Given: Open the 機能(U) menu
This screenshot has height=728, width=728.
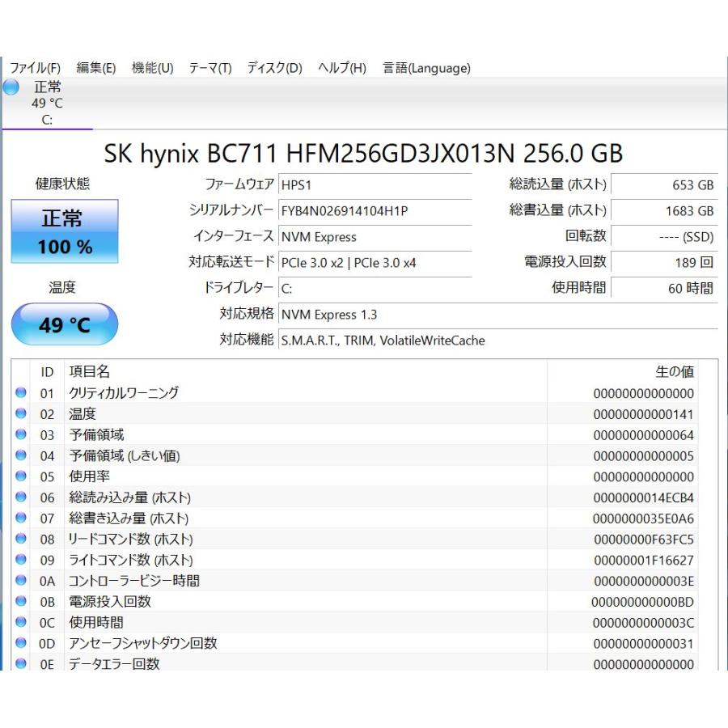Looking at the screenshot, I should click(x=153, y=68).
